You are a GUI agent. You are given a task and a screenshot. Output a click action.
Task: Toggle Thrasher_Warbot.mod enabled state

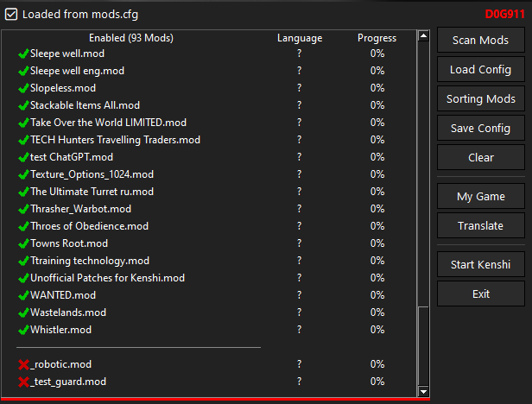point(23,209)
